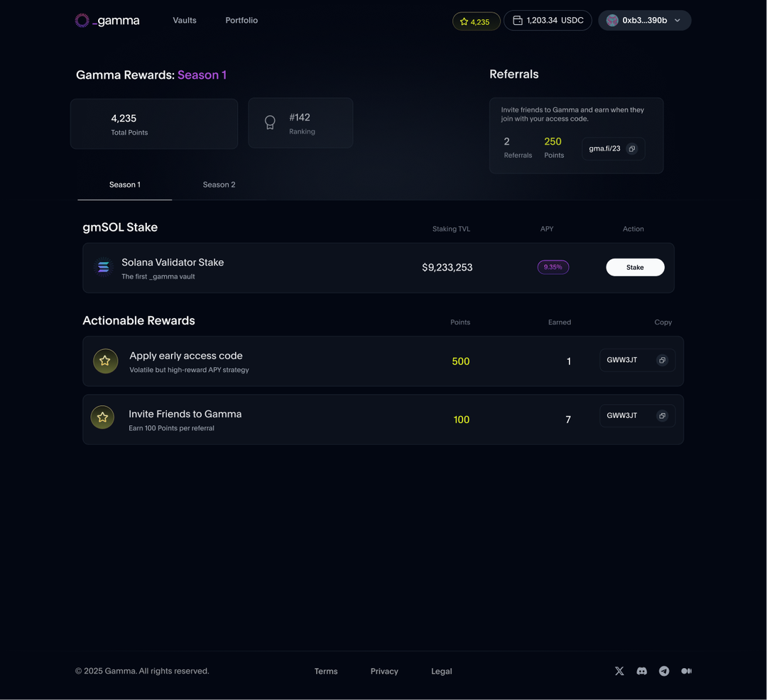Click the 2 Referrals count

click(507, 141)
